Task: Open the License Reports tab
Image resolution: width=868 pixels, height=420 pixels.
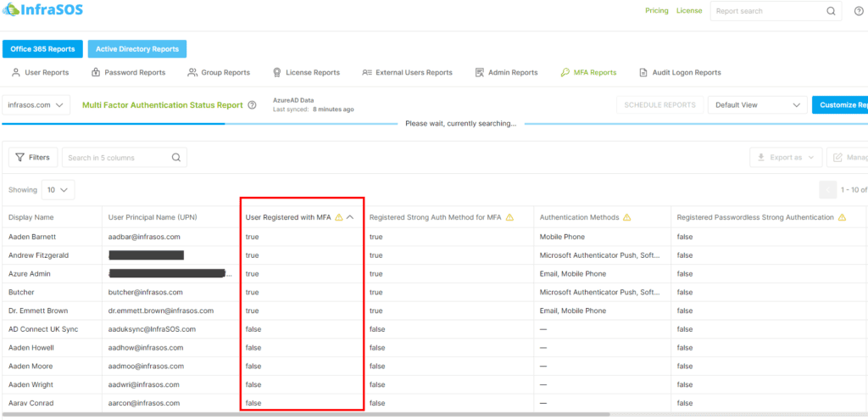Action: 306,73
